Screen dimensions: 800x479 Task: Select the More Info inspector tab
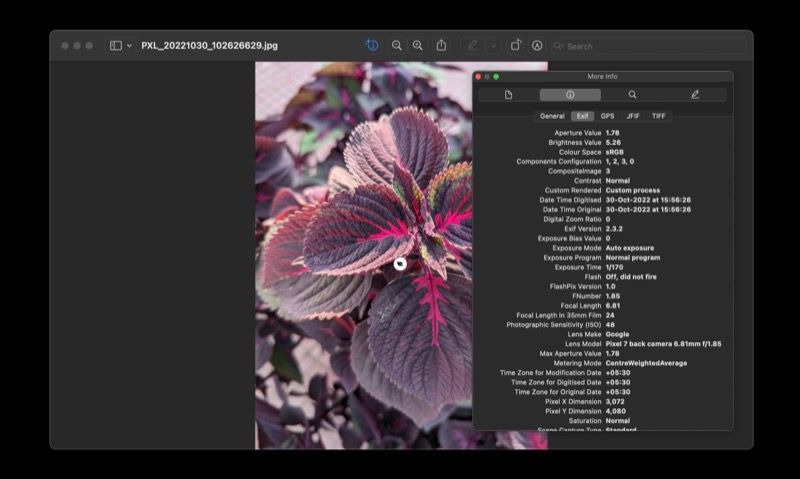click(x=570, y=95)
